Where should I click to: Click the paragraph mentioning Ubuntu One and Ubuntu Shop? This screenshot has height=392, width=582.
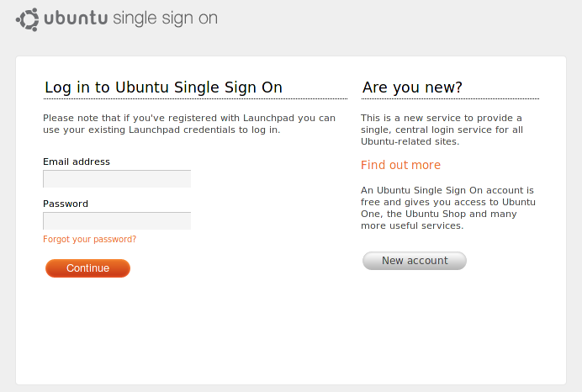click(448, 208)
